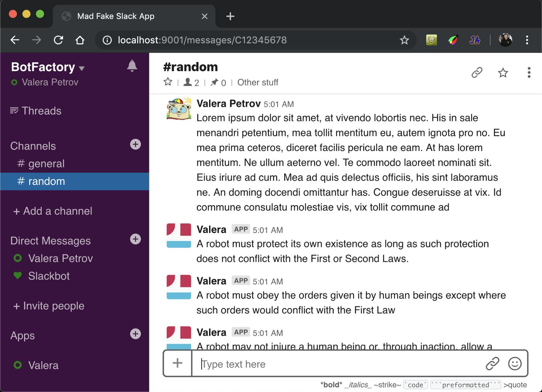
Task: Toggle favorite using the star next to channel name
Action: (168, 82)
